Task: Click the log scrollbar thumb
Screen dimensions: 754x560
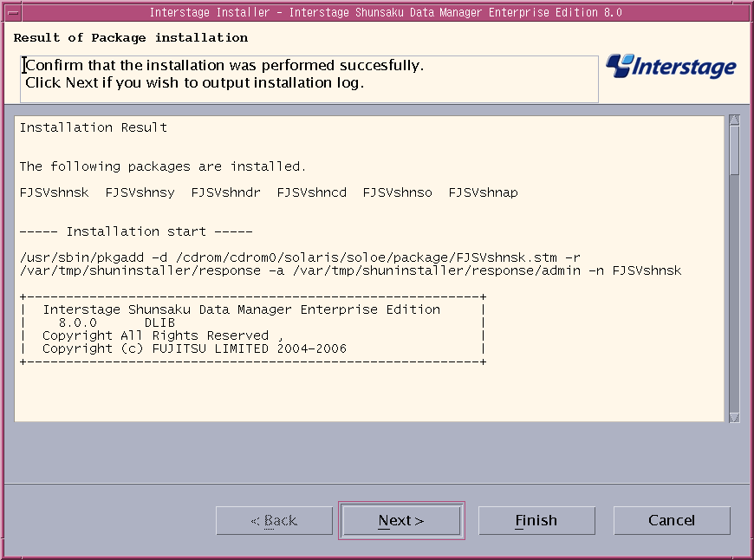Action: click(734, 150)
